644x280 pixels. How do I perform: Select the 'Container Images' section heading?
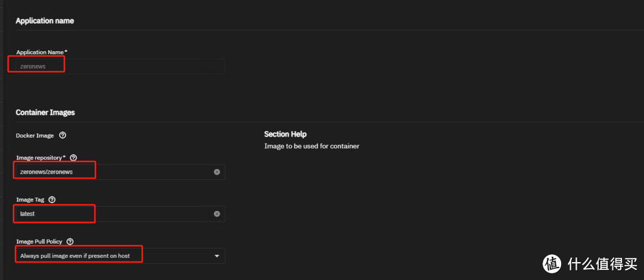click(45, 112)
